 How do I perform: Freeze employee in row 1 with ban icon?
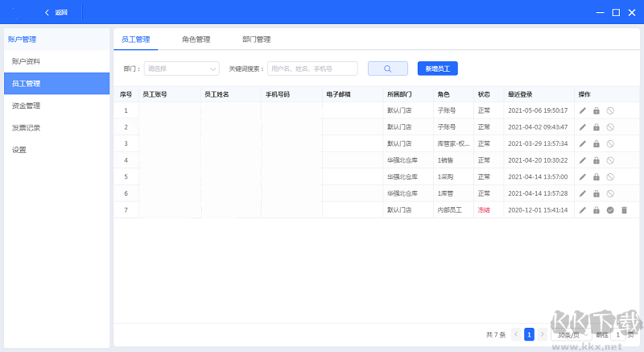click(x=610, y=110)
